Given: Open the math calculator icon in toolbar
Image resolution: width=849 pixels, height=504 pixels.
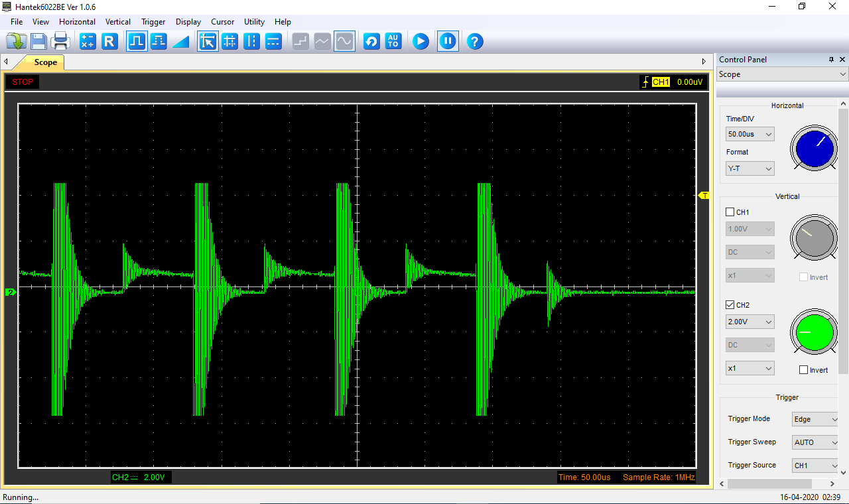Looking at the screenshot, I should pos(88,42).
